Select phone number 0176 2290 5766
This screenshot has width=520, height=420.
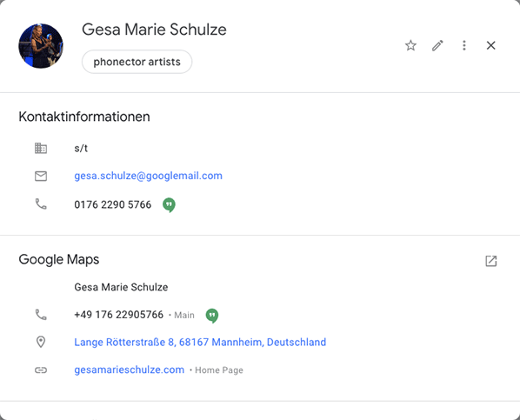tap(113, 204)
